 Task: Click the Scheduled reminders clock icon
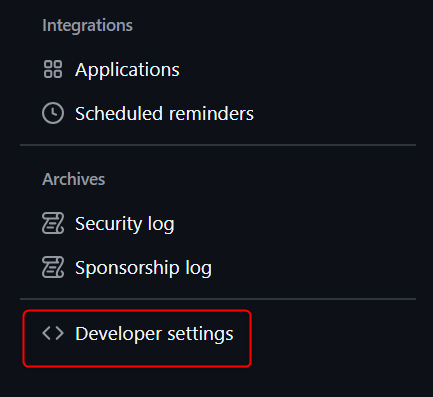[53, 113]
